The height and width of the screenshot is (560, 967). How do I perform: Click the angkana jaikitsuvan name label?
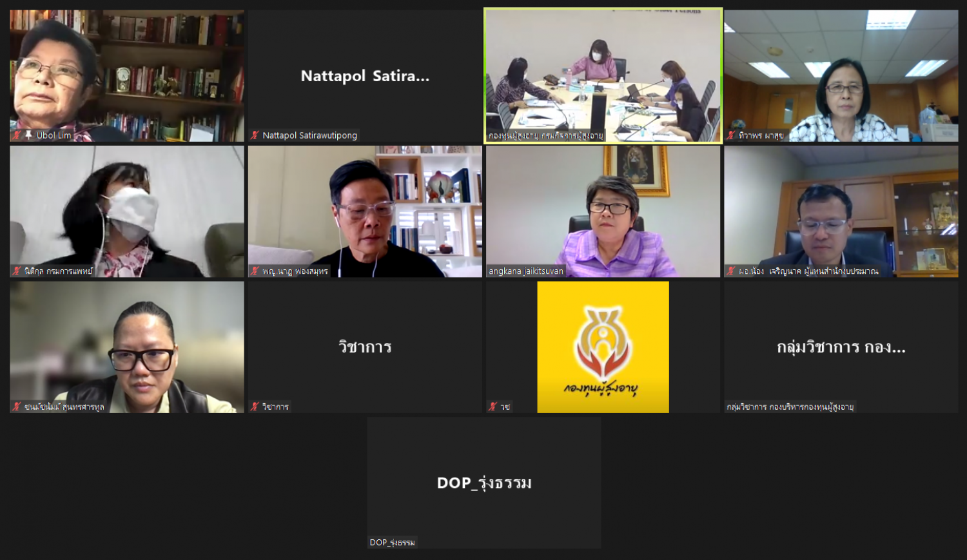coord(526,271)
